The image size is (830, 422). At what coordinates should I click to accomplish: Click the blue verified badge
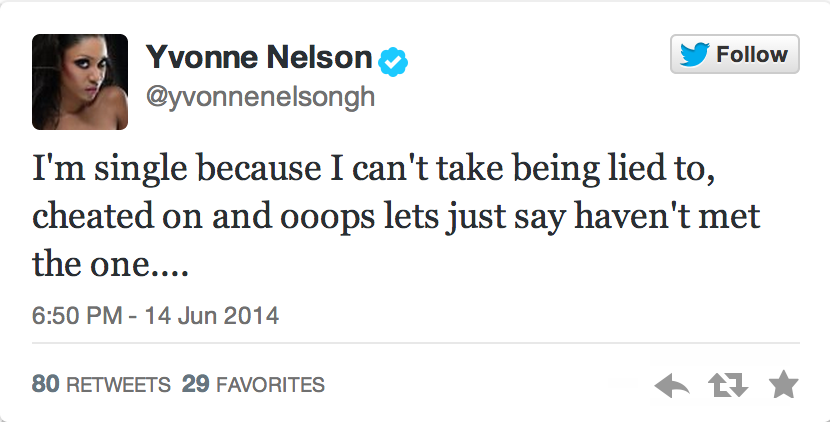click(393, 62)
